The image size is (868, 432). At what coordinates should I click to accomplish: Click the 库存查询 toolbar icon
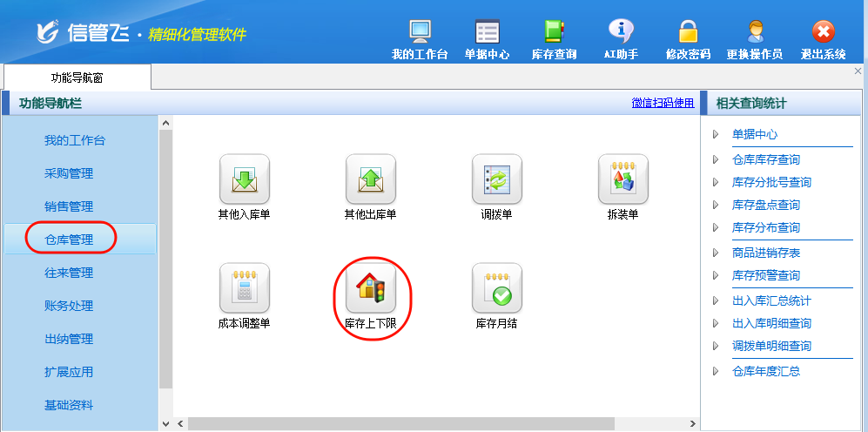(554, 32)
